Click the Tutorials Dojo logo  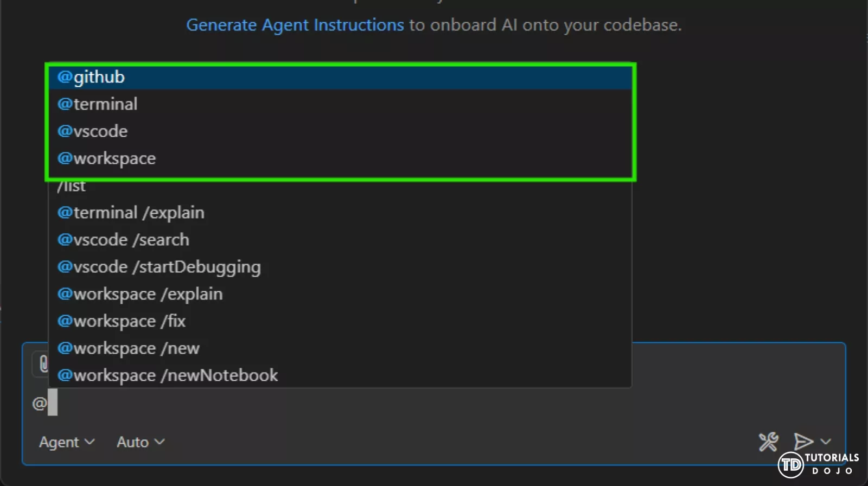[x=818, y=464]
